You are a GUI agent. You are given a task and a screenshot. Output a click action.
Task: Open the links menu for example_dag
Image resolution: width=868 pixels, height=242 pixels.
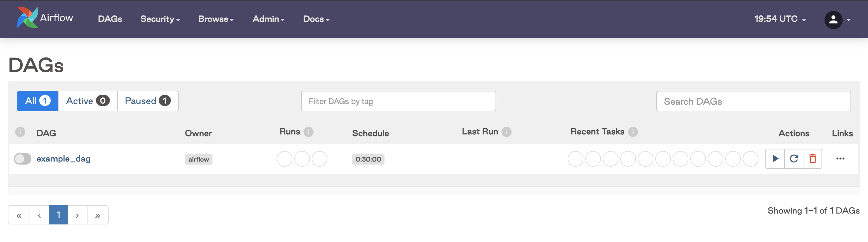tap(841, 158)
